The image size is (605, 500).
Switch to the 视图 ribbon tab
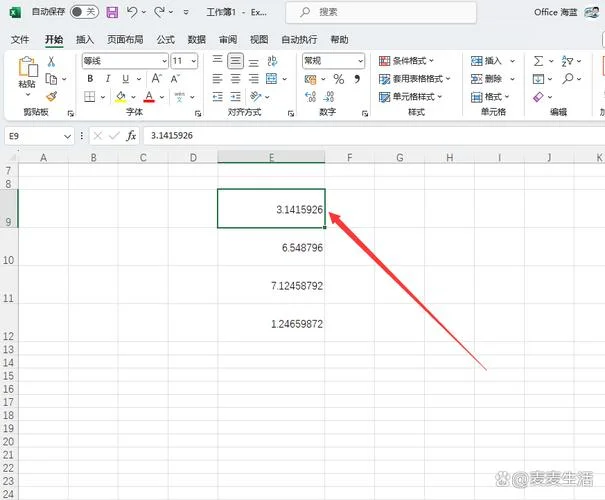point(259,39)
